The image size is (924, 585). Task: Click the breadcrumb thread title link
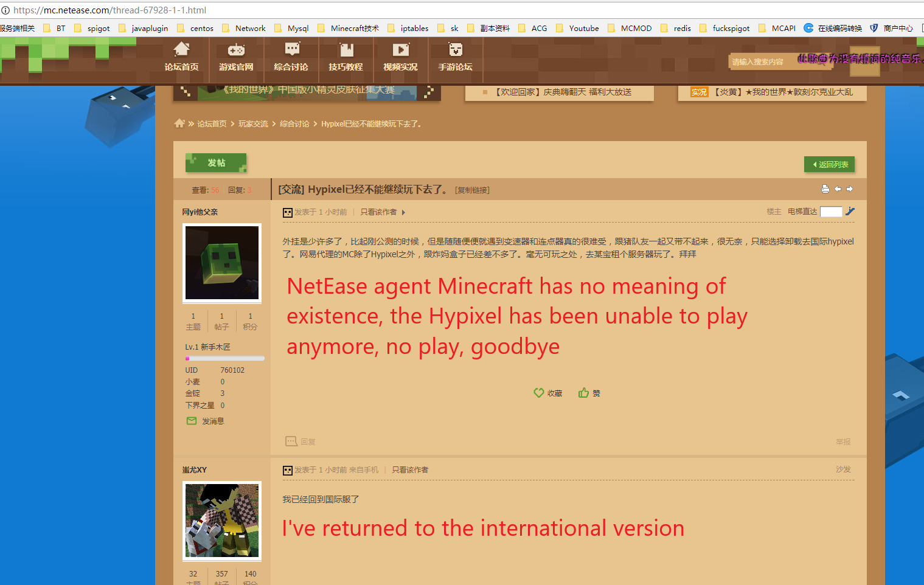372,124
